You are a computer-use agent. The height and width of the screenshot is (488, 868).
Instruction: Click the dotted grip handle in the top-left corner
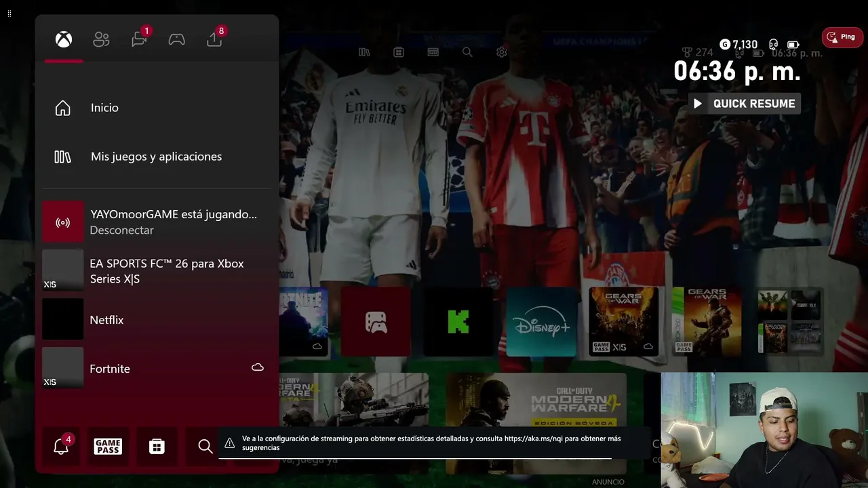(9, 14)
